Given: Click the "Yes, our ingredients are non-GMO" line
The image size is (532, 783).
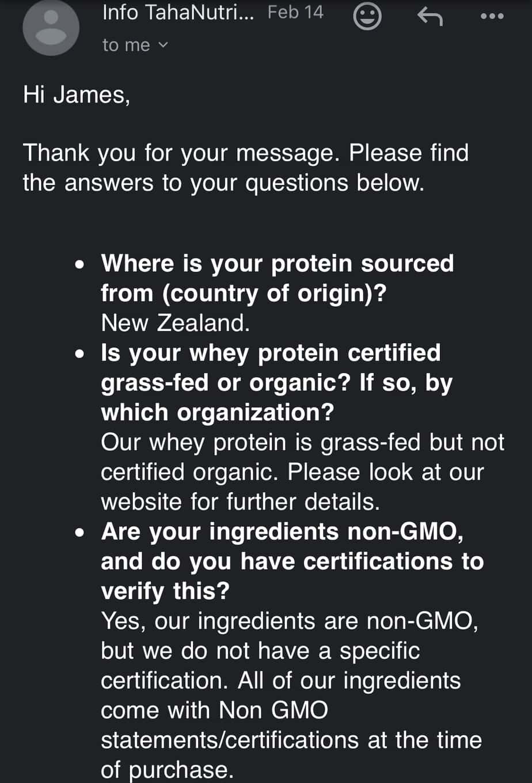Looking at the screenshot, I should (x=289, y=621).
